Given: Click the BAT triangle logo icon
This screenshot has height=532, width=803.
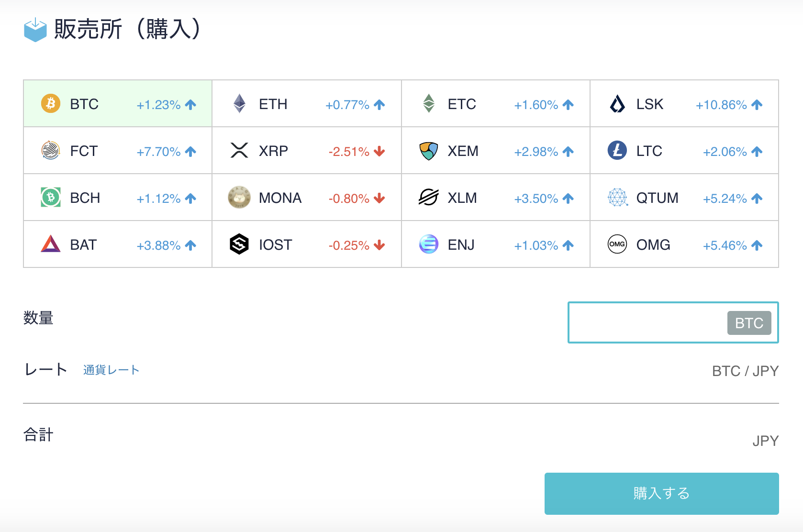Looking at the screenshot, I should (51, 244).
